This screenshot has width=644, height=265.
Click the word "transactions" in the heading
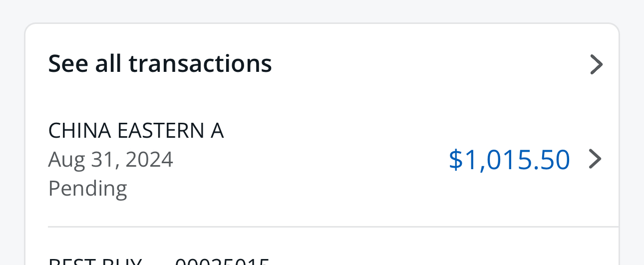coord(200,64)
